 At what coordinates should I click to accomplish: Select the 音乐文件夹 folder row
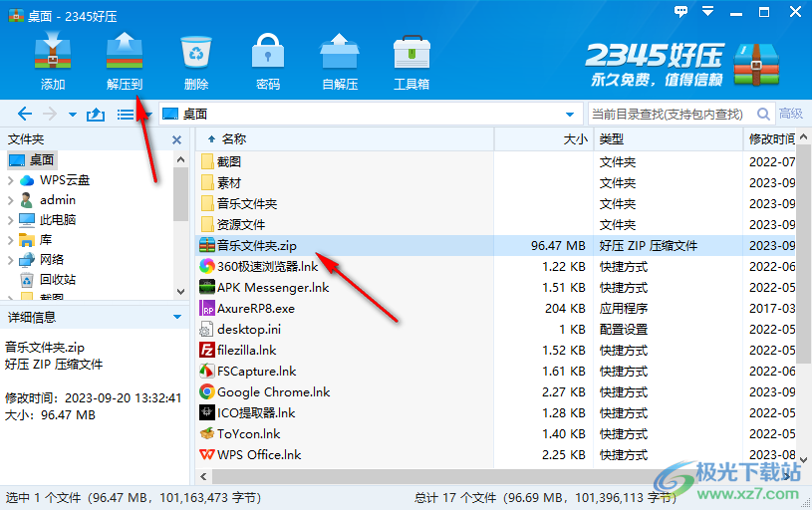pos(497,203)
